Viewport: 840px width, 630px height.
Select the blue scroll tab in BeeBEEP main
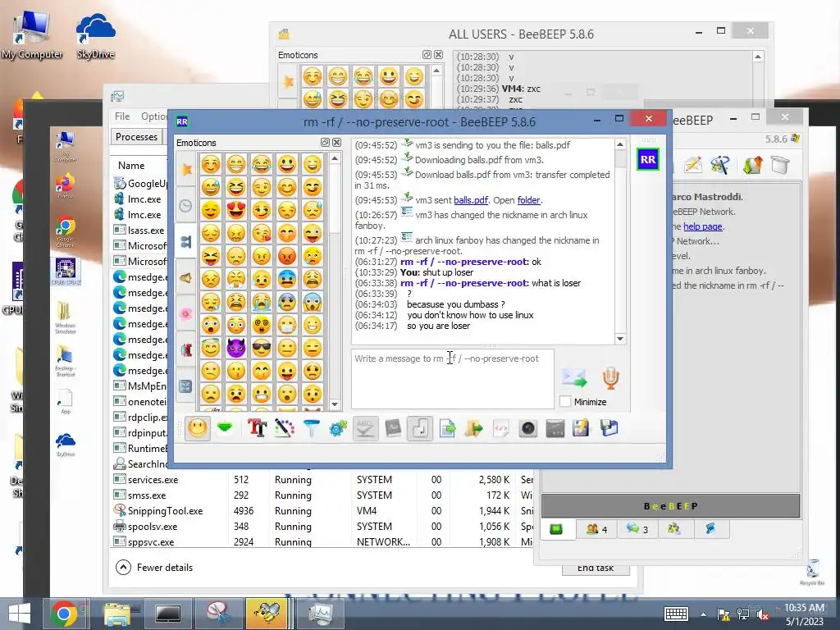(710, 529)
